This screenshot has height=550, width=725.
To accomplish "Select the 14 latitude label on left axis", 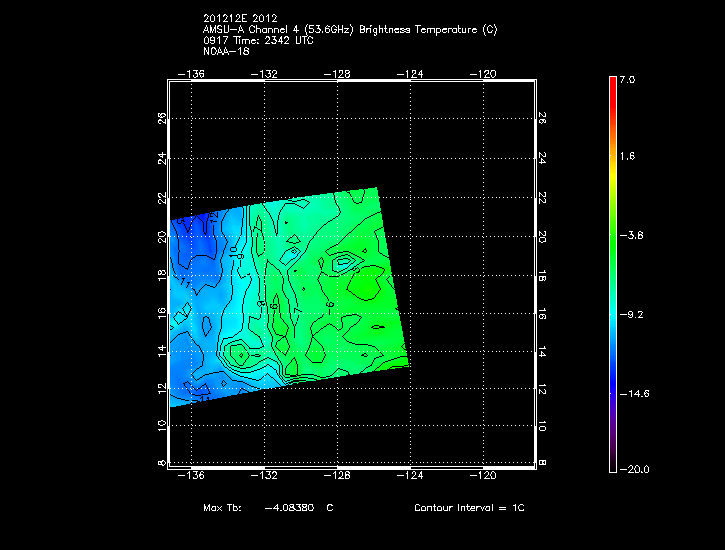I will [x=162, y=351].
